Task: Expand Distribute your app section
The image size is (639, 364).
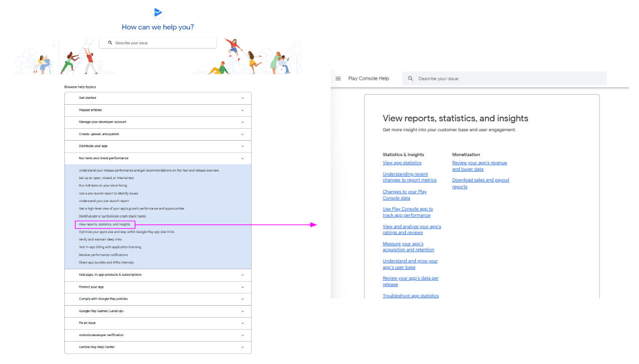Action: point(158,146)
